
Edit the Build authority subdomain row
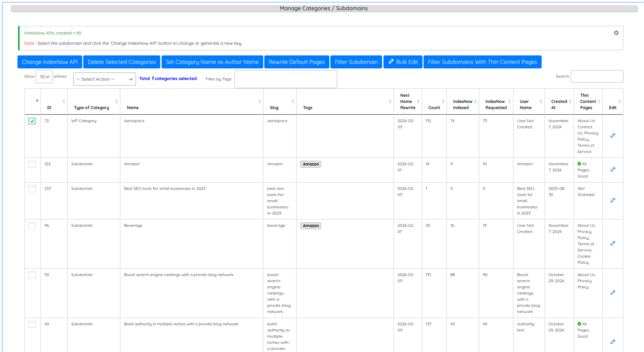click(613, 342)
